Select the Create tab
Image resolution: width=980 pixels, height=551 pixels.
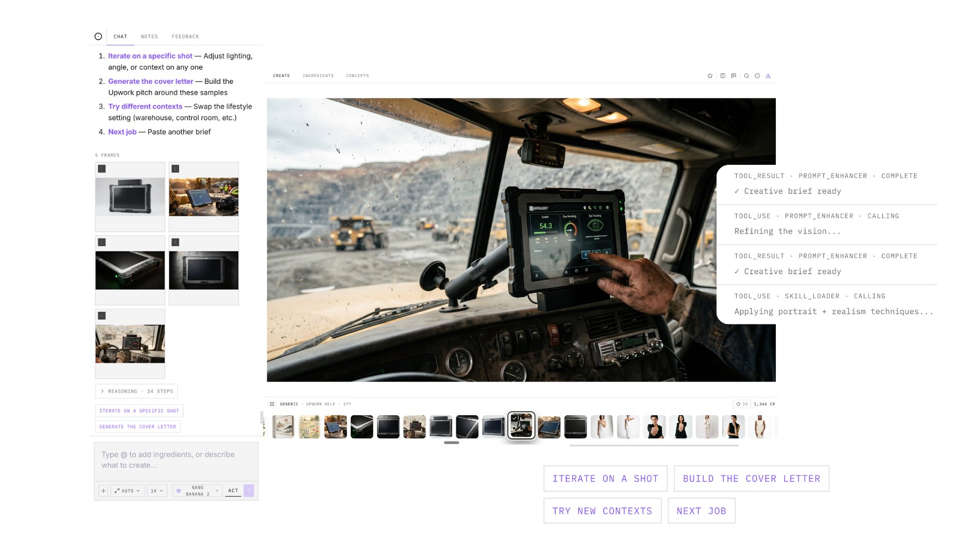[x=281, y=76]
